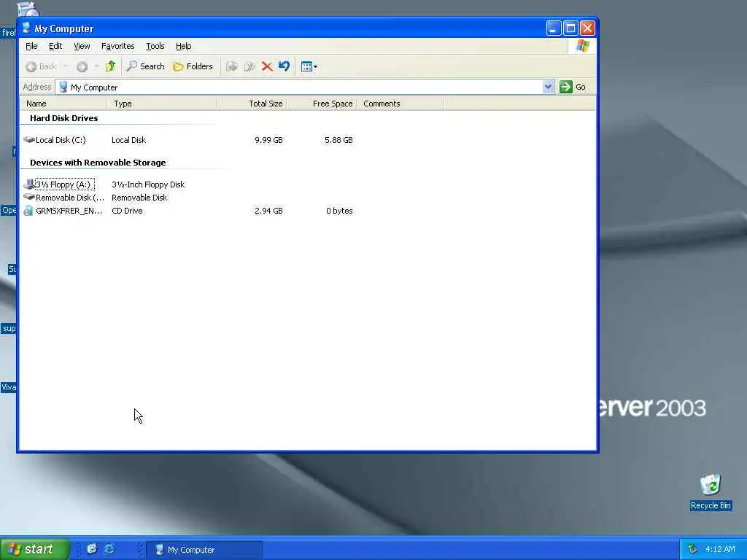Select the Recycle Bin desktop icon
Image resolution: width=747 pixels, height=560 pixels.
711,492
